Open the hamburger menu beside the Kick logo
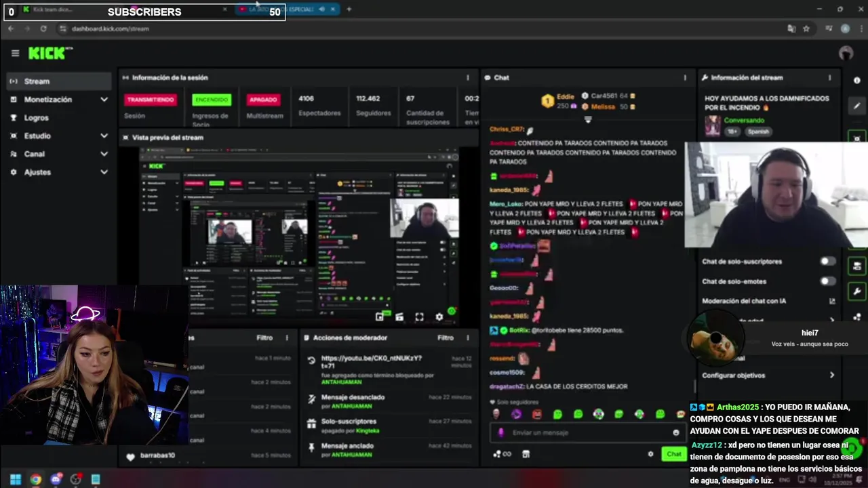The width and height of the screenshot is (868, 488). (15, 53)
